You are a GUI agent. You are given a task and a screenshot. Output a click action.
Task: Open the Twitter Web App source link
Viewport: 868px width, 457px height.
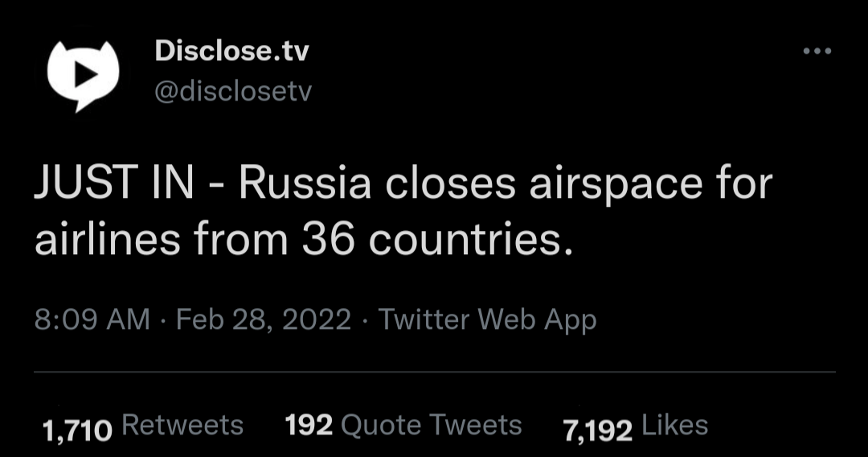[x=487, y=320]
